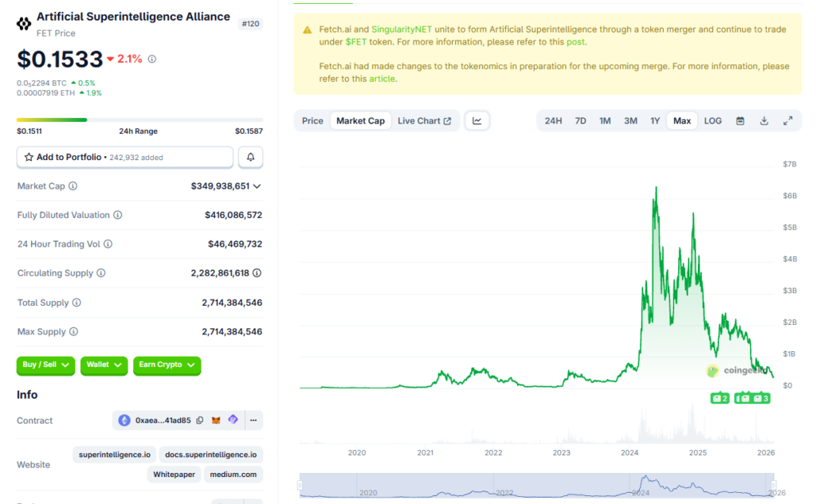Open the calendar date range picker
816x504 pixels.
pos(740,121)
